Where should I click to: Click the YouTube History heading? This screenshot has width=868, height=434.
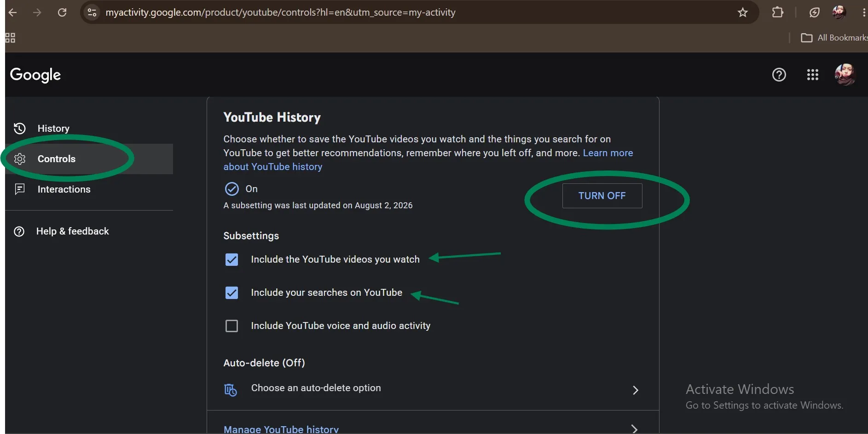pyautogui.click(x=272, y=117)
